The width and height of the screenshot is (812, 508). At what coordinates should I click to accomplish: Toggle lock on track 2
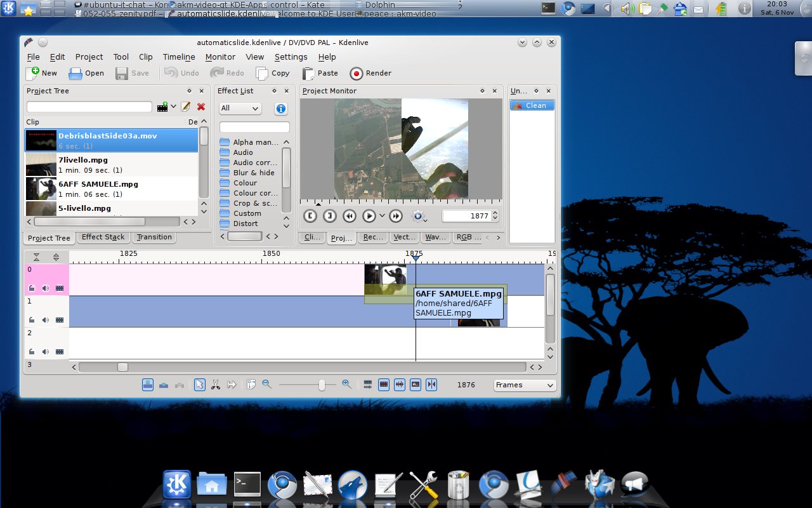click(x=32, y=352)
